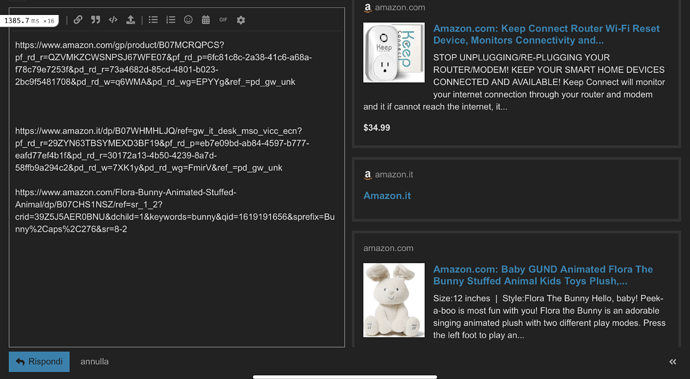Open the Baby GUND Flora Bunny title
690x379 pixels.
tap(543, 275)
